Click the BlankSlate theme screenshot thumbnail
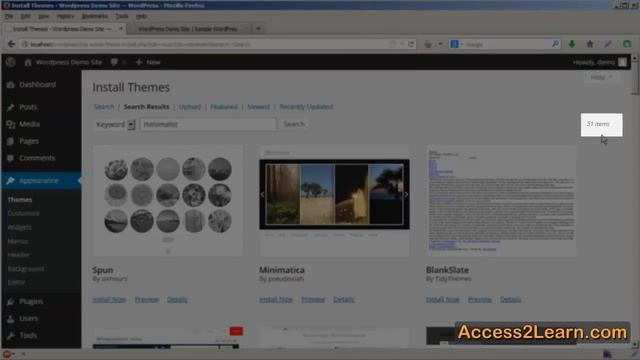The width and height of the screenshot is (640, 360). coord(501,201)
